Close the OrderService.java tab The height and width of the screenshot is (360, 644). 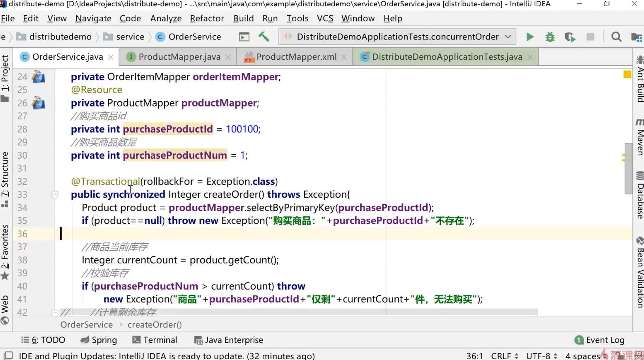[x=111, y=57]
